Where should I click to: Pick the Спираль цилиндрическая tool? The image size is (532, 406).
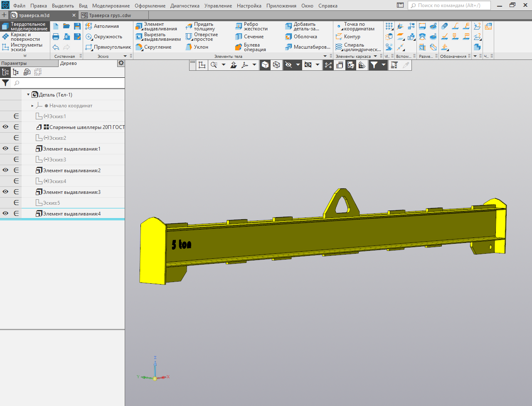358,47
